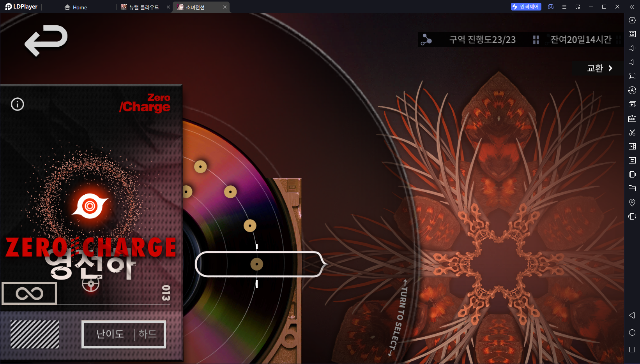Open the shared folder icon
This screenshot has height=364, width=640.
pos(632,188)
